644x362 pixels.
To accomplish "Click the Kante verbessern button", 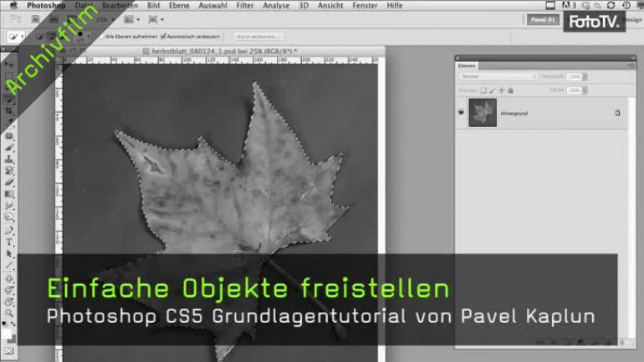I will point(258,37).
